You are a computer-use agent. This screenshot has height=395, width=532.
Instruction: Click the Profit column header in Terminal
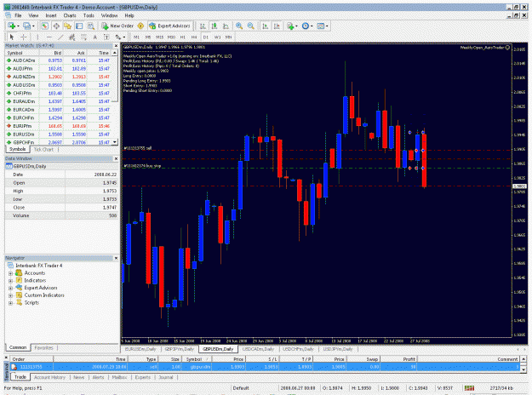coord(398,359)
